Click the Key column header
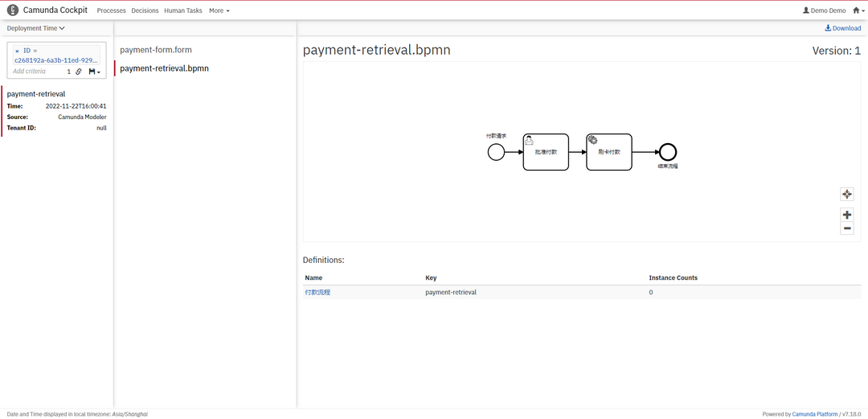This screenshot has width=868, height=419. tap(431, 277)
